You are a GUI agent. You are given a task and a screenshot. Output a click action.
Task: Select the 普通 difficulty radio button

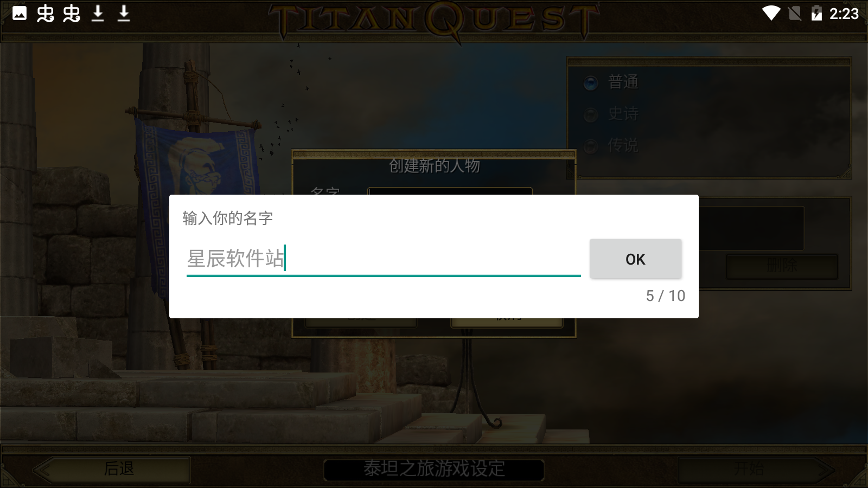coord(591,83)
